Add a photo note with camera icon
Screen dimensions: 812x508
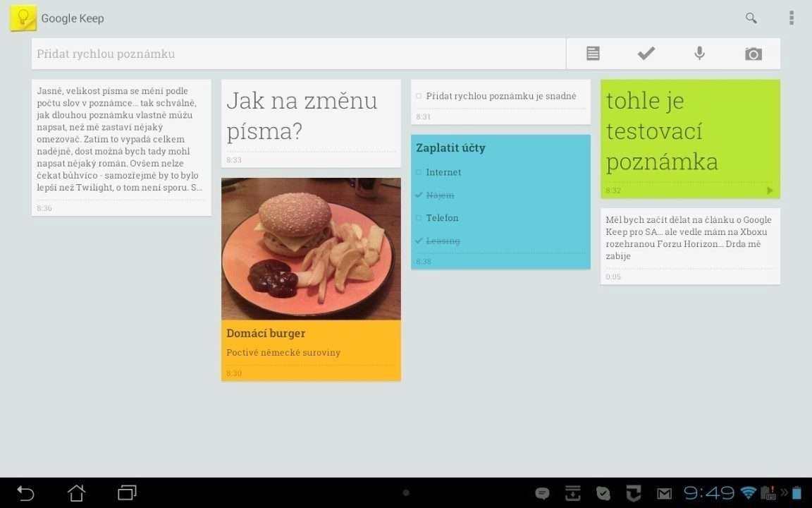753,54
